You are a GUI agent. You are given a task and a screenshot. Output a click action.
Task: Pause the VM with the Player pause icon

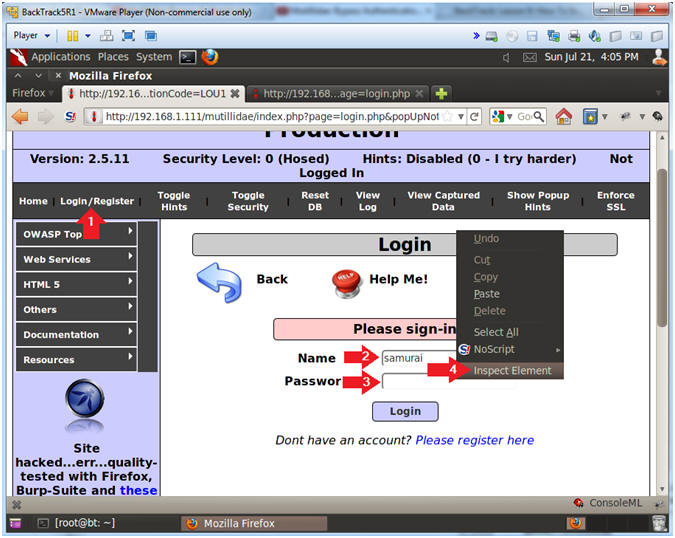tap(72, 36)
